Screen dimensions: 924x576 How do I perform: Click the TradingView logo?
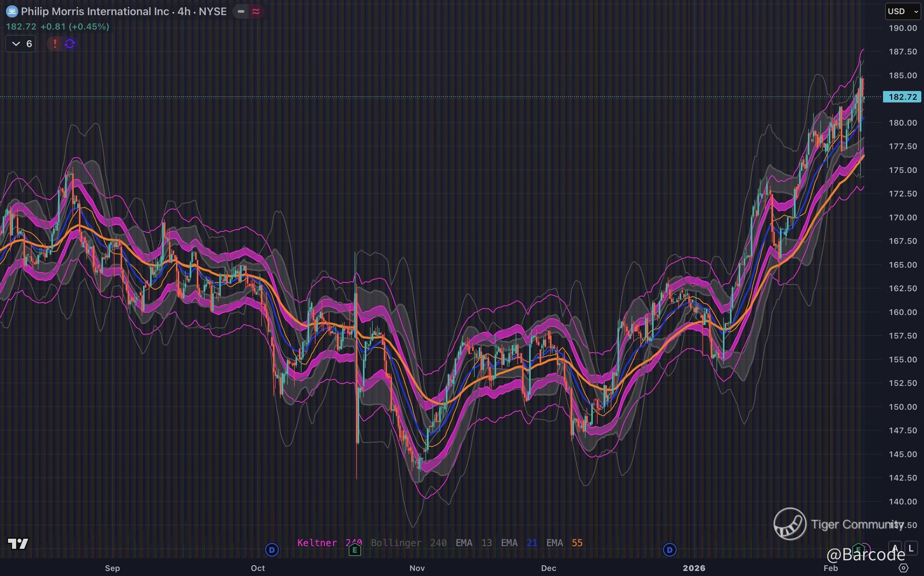18,544
